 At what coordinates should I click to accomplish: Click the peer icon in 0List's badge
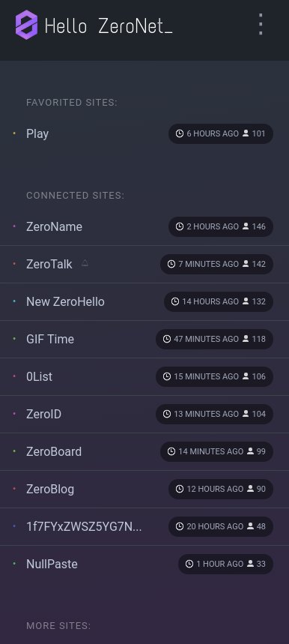[x=246, y=376]
